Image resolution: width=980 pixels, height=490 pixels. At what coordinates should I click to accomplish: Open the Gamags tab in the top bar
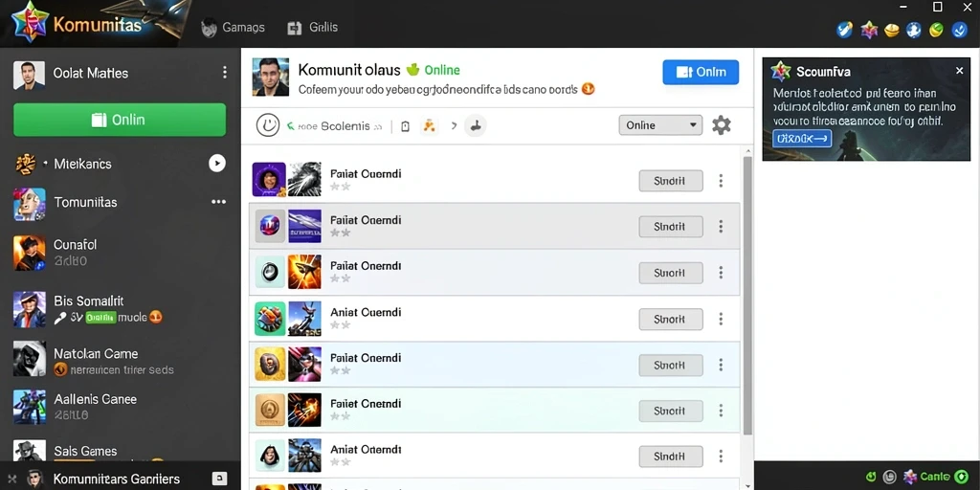pyautogui.click(x=234, y=28)
